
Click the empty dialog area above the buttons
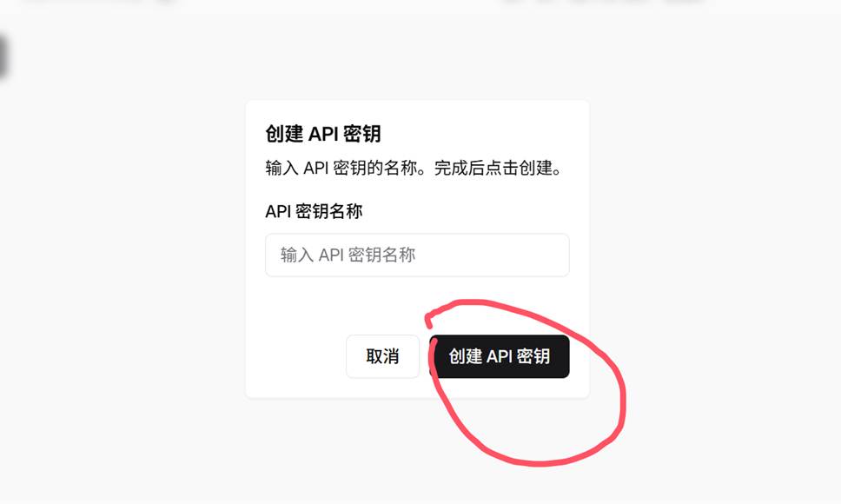click(343, 306)
